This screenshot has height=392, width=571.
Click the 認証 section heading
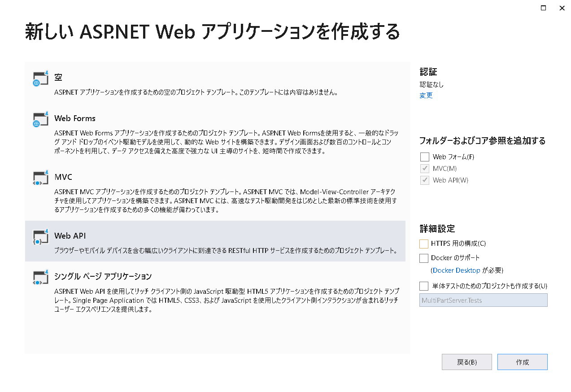coord(428,72)
